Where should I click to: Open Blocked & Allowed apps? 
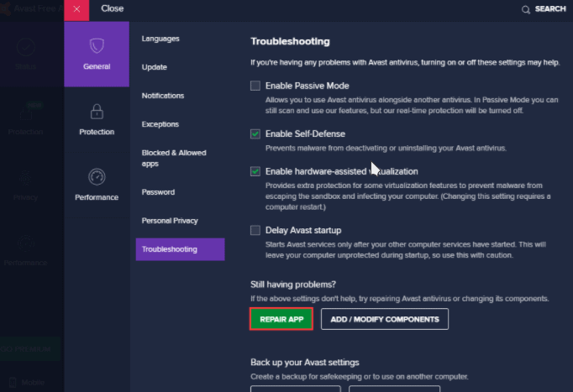(x=174, y=158)
